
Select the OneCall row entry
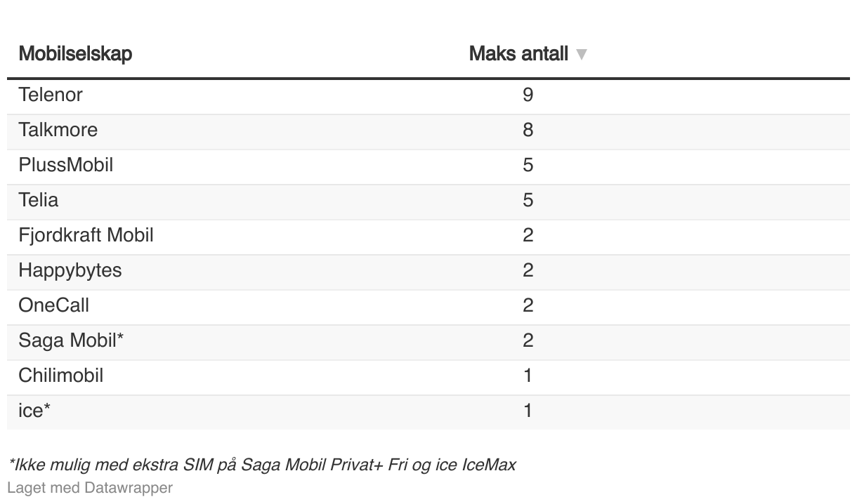(54, 305)
